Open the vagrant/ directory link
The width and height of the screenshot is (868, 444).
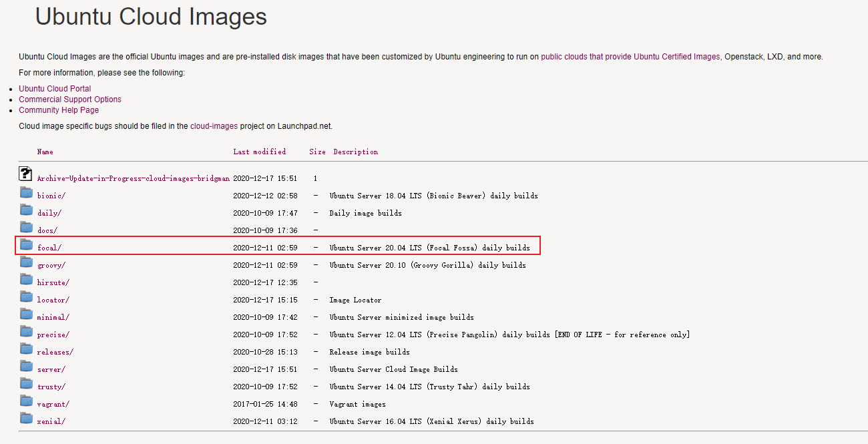click(x=53, y=404)
